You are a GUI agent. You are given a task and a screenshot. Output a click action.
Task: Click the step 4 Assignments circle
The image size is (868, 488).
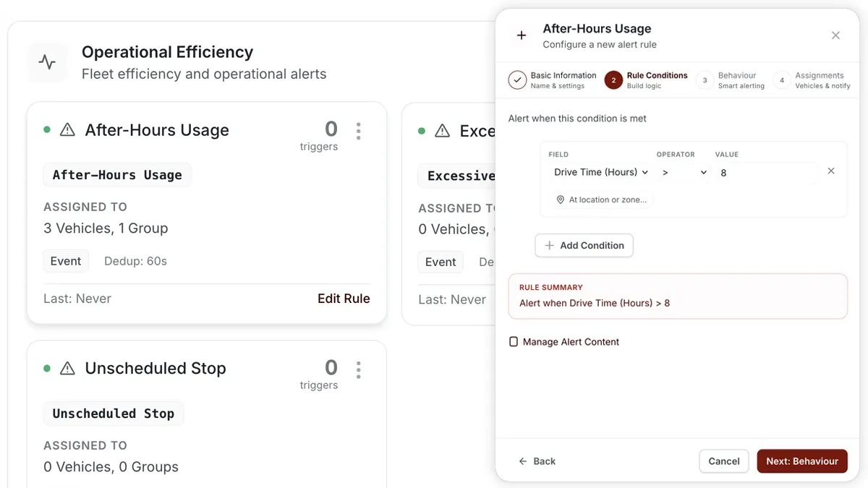pyautogui.click(x=782, y=80)
